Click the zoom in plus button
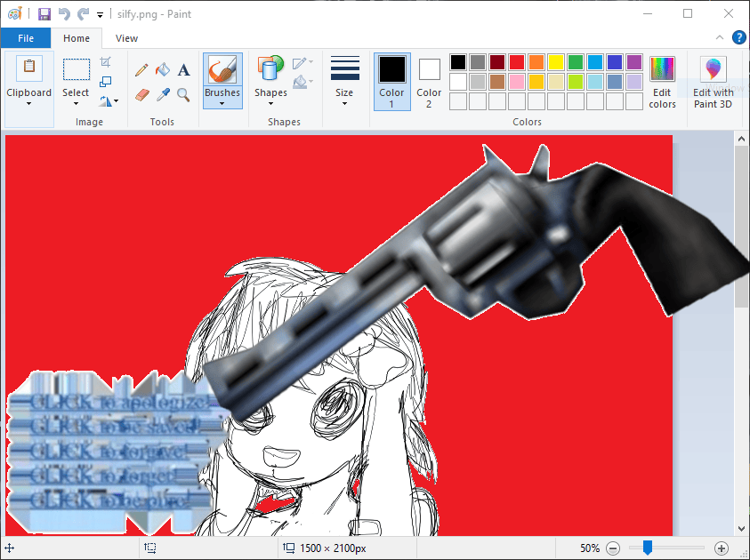The image size is (750, 560). tap(722, 548)
